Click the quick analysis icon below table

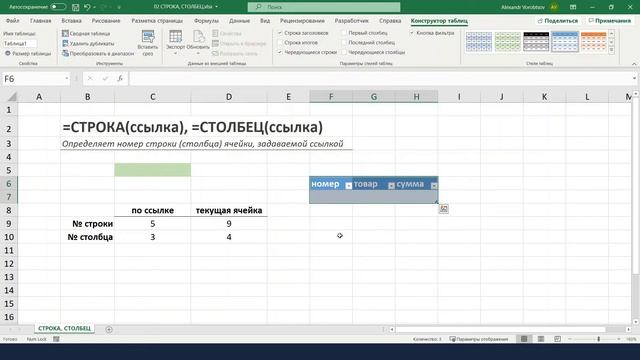pyautogui.click(x=444, y=209)
